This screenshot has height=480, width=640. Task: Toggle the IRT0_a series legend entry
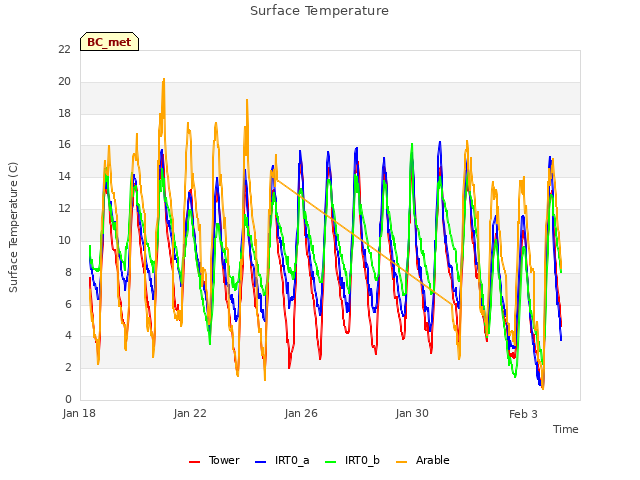coord(282,460)
